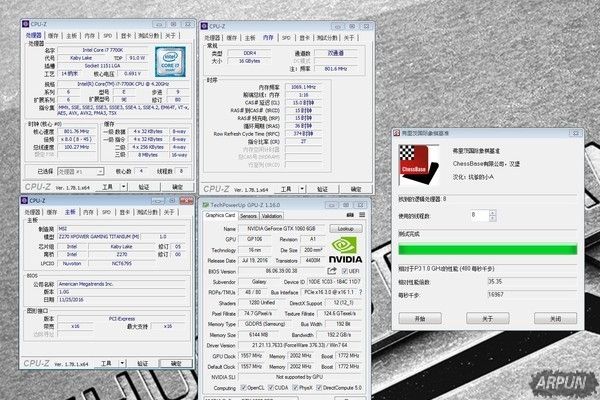Click the CPU-Z title icon in the processor window
The image size is (600, 400).
[26, 24]
